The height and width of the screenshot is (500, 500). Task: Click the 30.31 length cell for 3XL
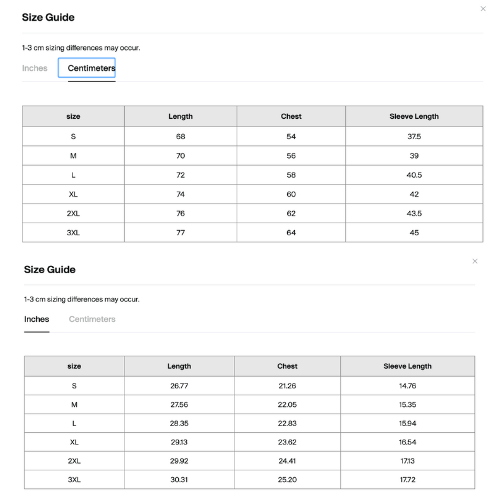point(179,480)
